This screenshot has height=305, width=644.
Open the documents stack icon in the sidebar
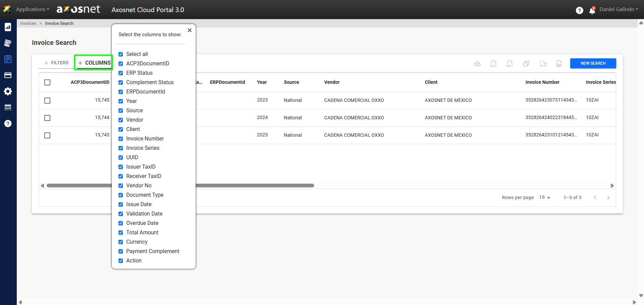click(8, 43)
